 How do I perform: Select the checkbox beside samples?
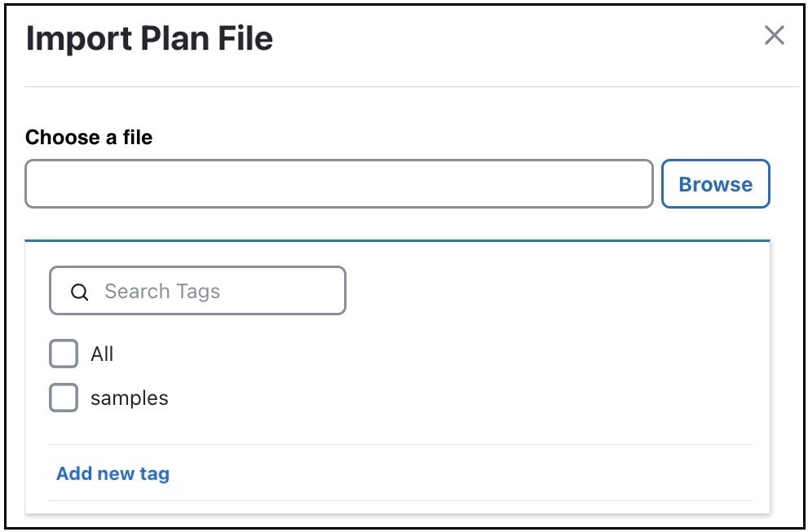coord(64,398)
